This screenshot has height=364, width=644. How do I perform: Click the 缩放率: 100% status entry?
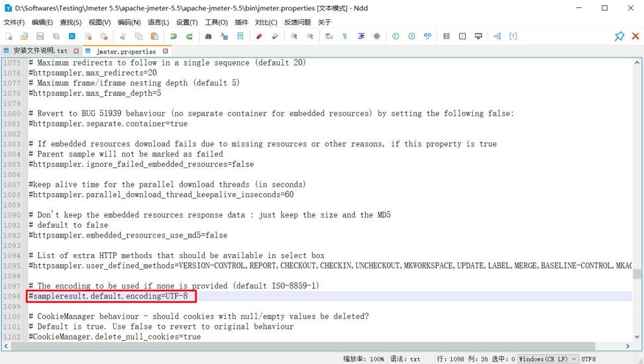(x=364, y=359)
